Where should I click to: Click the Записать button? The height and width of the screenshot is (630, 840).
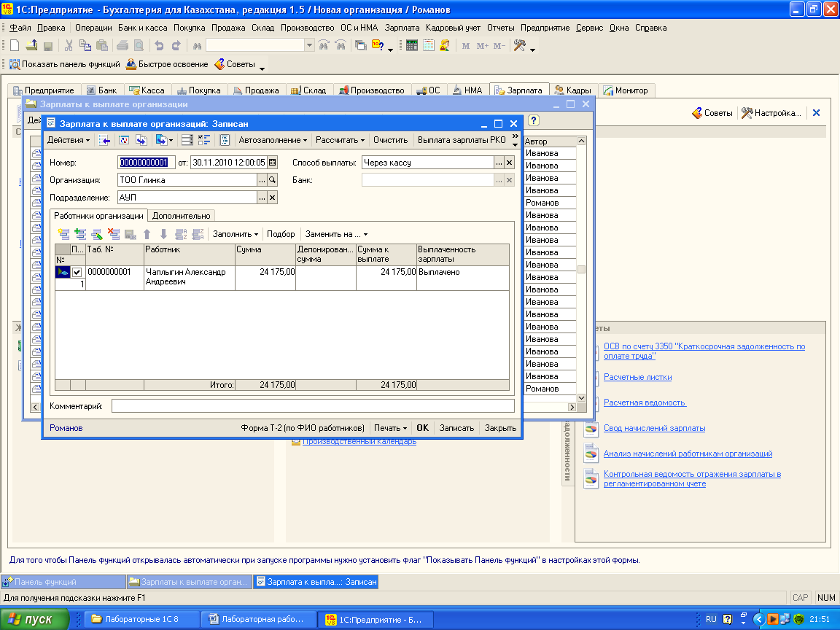pyautogui.click(x=456, y=428)
